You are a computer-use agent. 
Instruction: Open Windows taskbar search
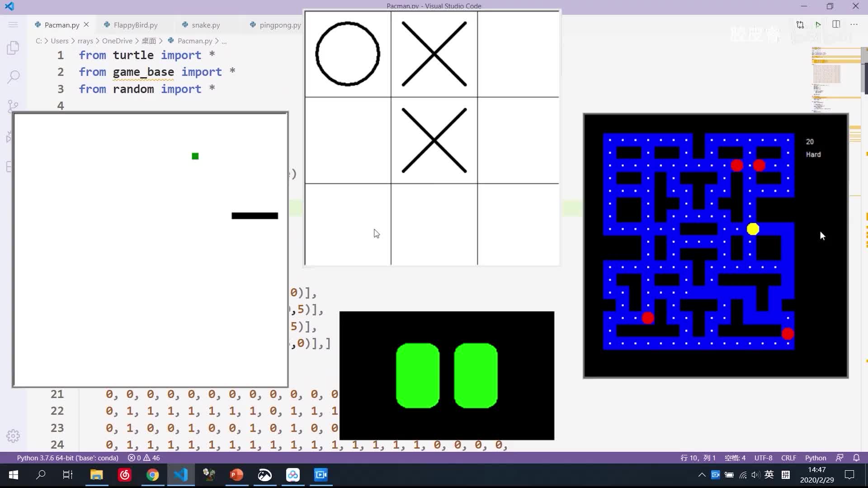41,475
